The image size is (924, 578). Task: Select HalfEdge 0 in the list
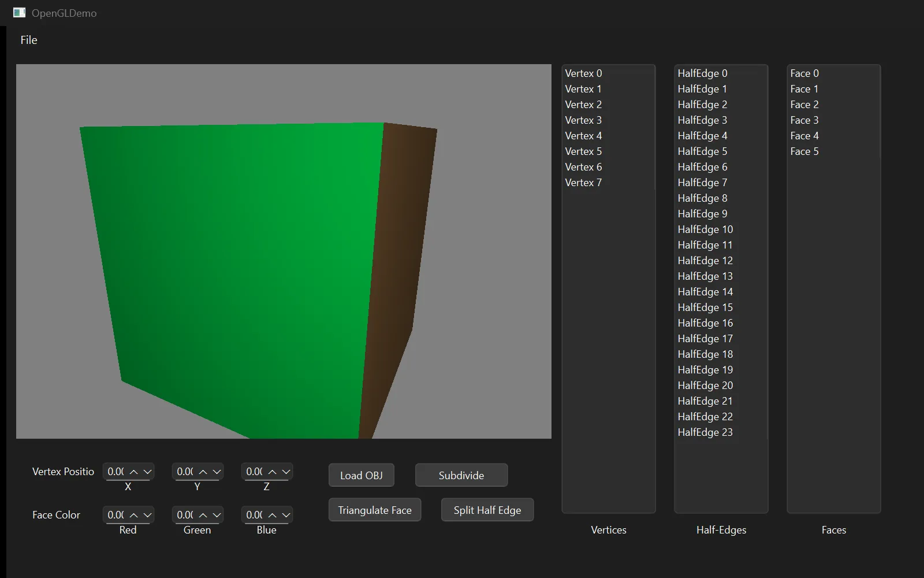click(721, 73)
